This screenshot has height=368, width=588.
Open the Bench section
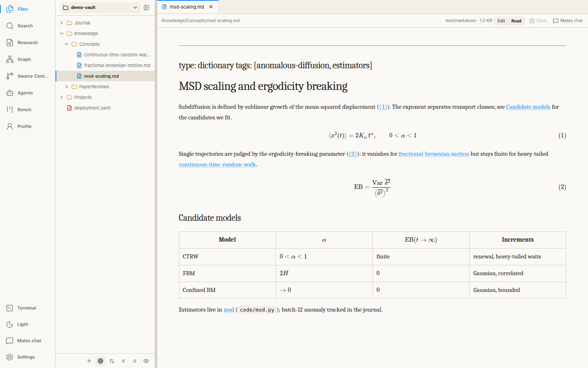27,110
